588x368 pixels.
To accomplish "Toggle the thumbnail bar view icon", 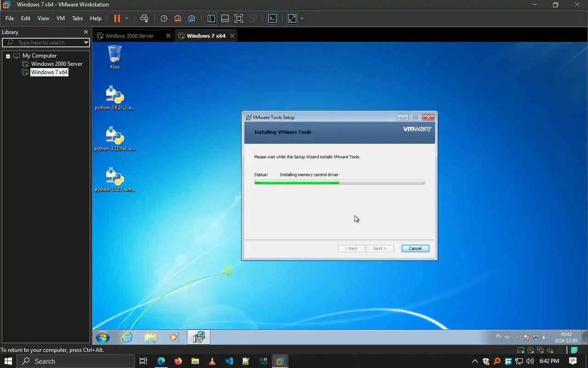I will click(225, 18).
